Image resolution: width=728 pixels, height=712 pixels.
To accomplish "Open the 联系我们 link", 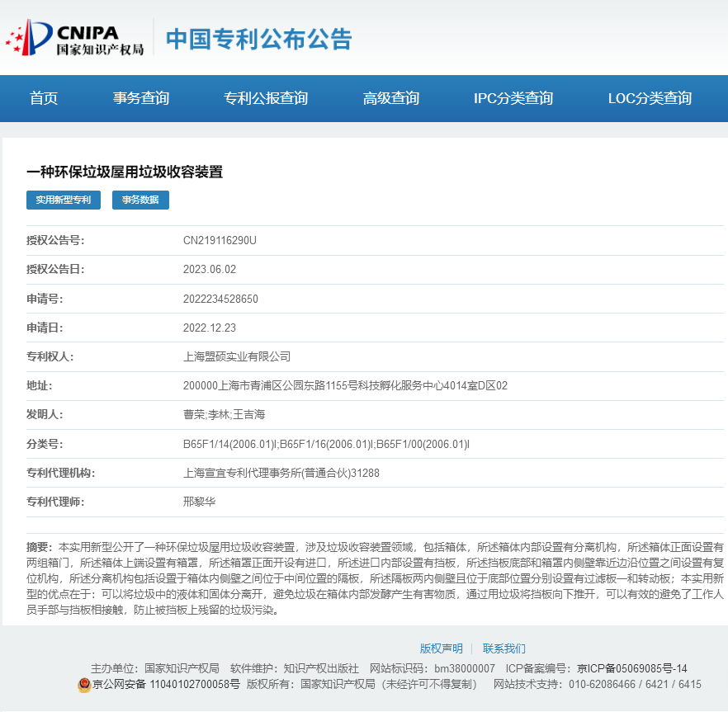I will (x=503, y=648).
